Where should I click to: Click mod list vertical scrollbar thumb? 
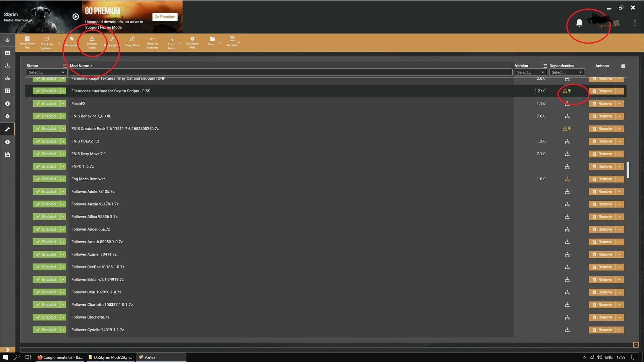(628, 170)
